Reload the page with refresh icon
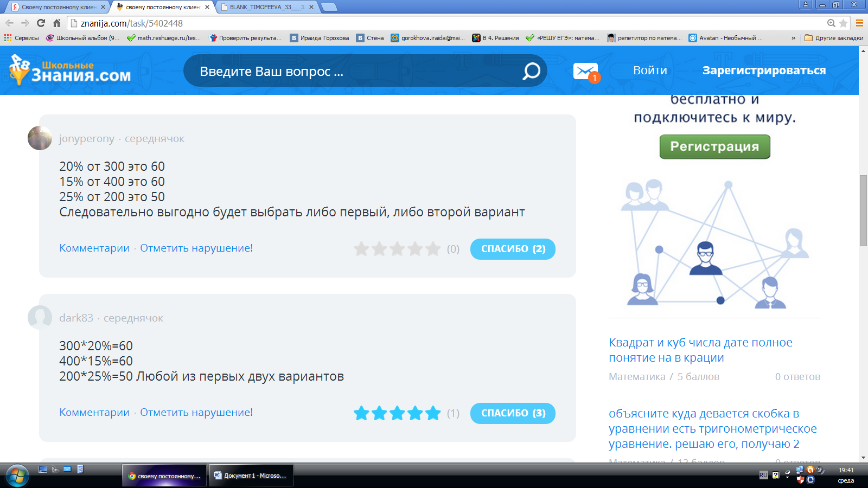This screenshot has height=488, width=868. 41,23
